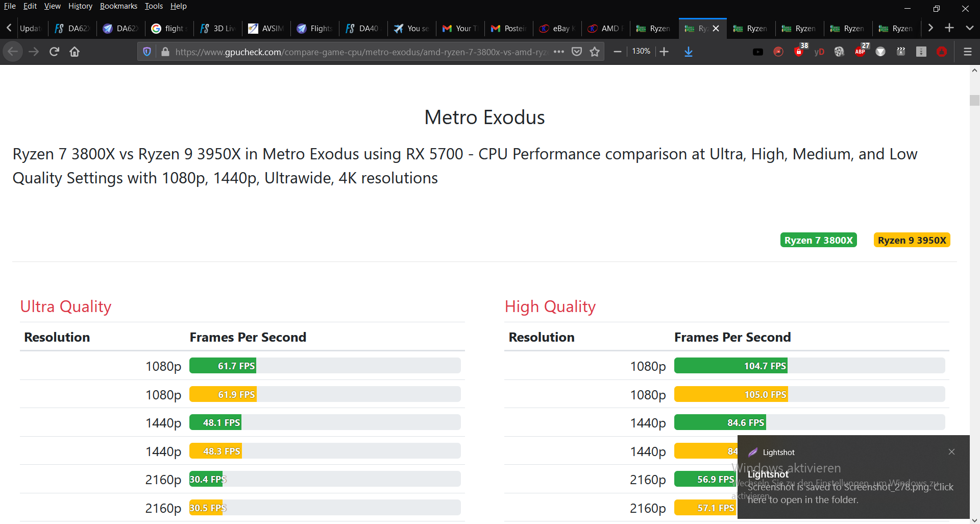This screenshot has height=524, width=980.
Task: Click the YouTube extension icon
Action: [758, 52]
